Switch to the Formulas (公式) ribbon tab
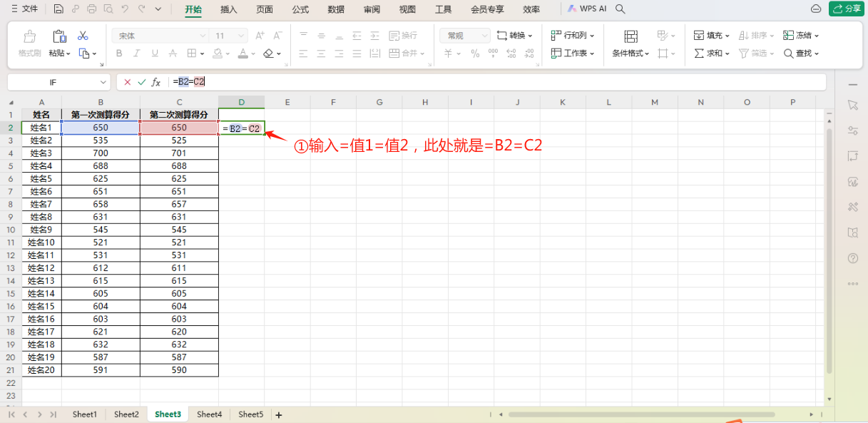The image size is (868, 423). coord(300,9)
